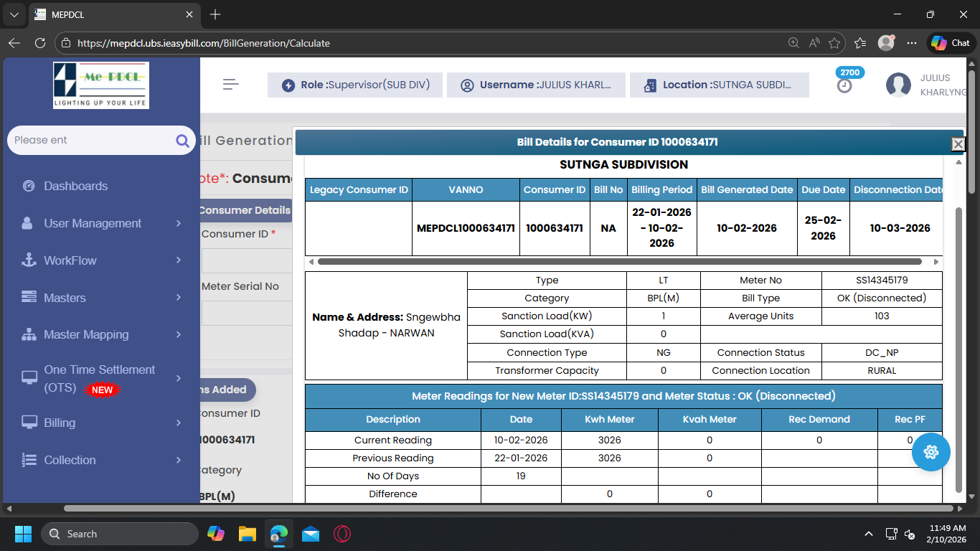Close the Bill Details popup
This screenshot has height=551, width=980.
click(958, 144)
